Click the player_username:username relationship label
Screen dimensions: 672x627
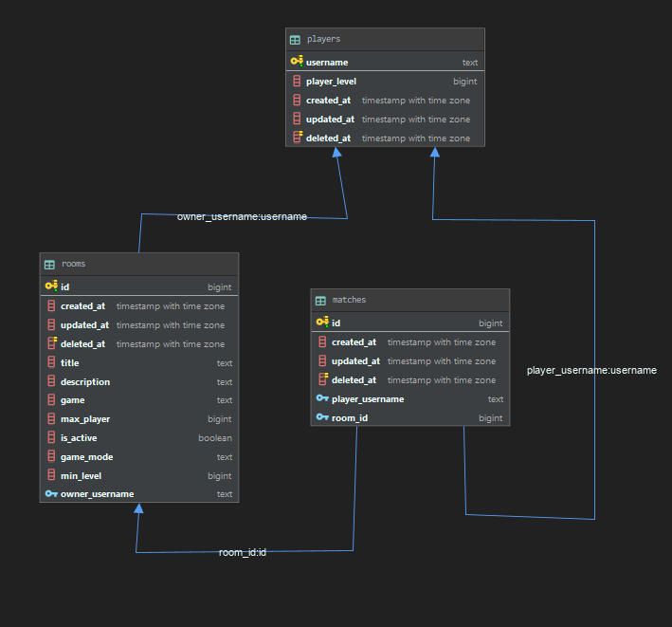pyautogui.click(x=591, y=370)
